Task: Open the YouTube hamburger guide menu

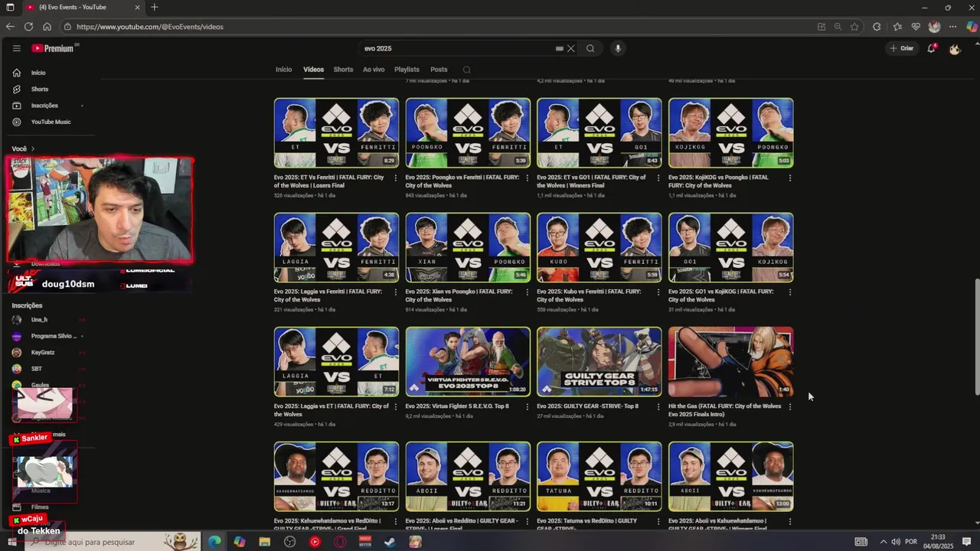Action: coord(16,48)
